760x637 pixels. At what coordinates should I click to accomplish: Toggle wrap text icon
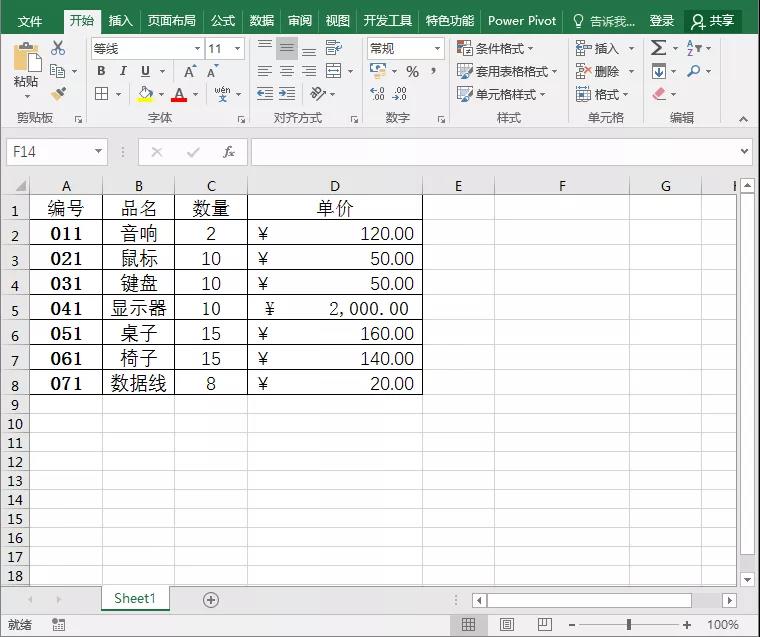click(x=333, y=48)
